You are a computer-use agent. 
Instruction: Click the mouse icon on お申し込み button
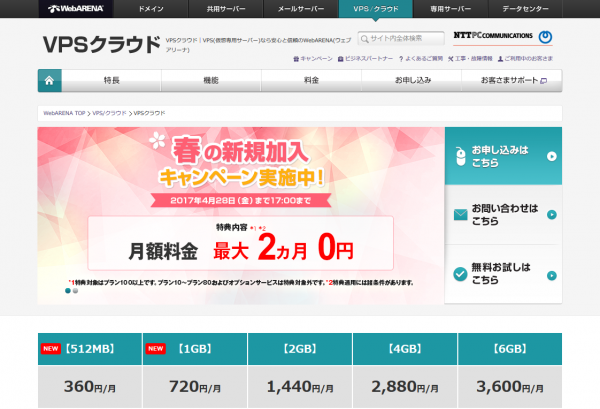[x=461, y=156]
